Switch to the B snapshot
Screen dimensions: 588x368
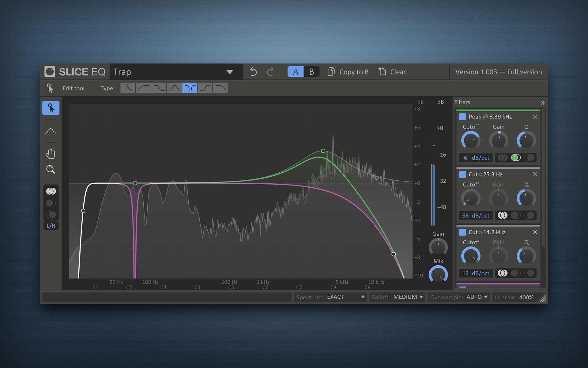(x=312, y=71)
